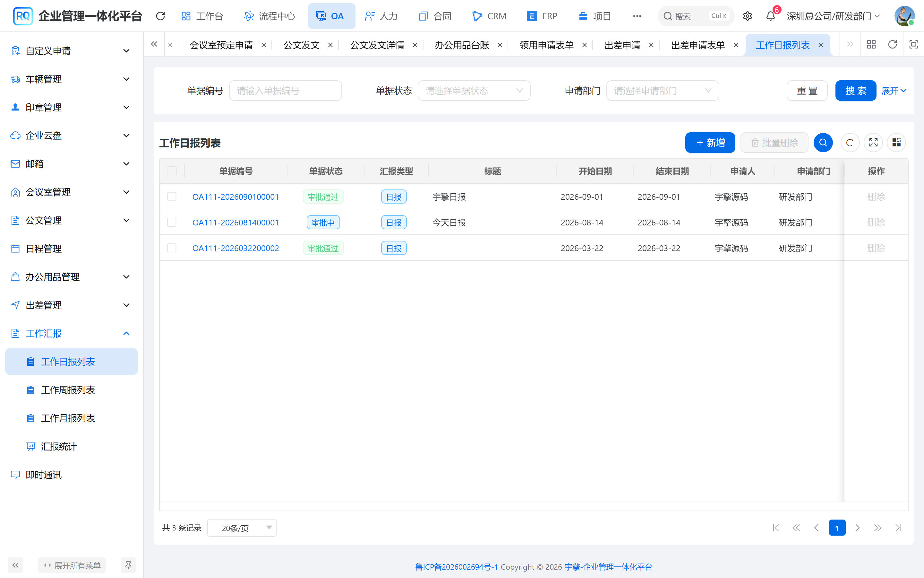Viewport: 924px width, 578px height.
Task: Open report link OA111-2026090100001
Action: (235, 197)
